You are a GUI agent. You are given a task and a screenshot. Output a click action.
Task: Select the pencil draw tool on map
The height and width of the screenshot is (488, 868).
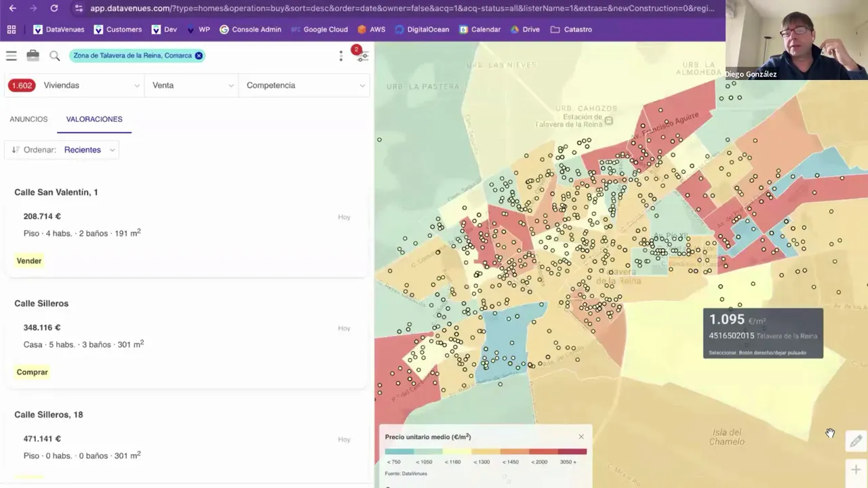[x=856, y=441]
